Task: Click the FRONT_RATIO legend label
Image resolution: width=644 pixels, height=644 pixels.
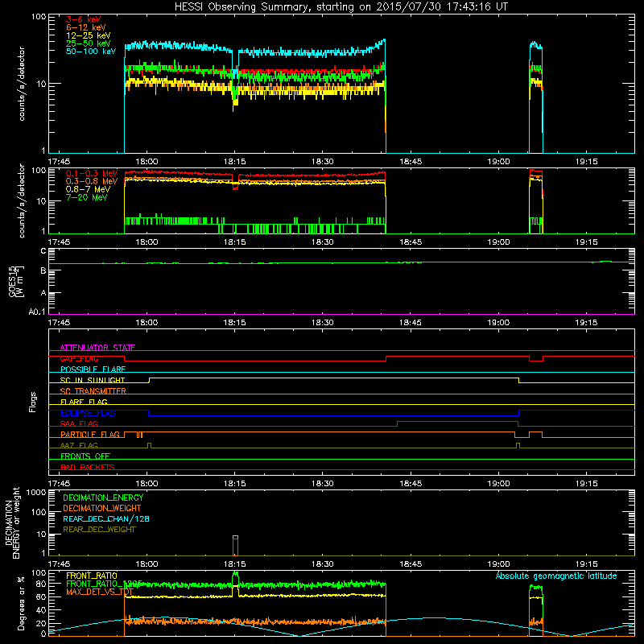Action: coord(92,576)
